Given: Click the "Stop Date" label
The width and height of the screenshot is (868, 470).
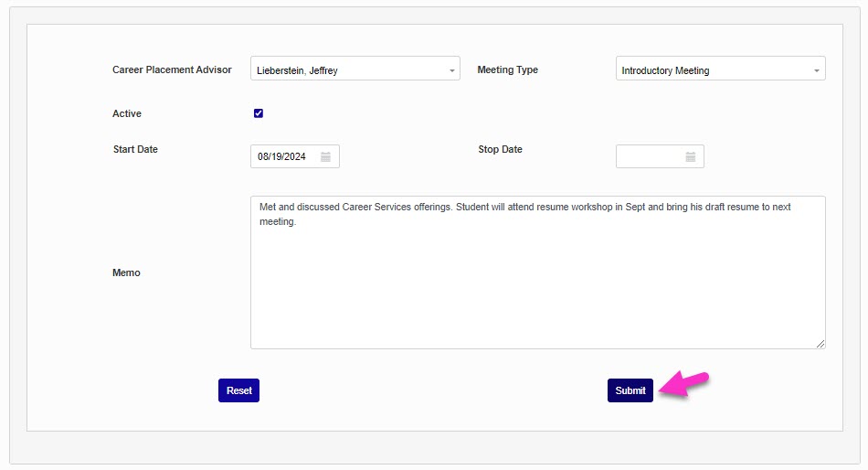Looking at the screenshot, I should coord(500,149).
